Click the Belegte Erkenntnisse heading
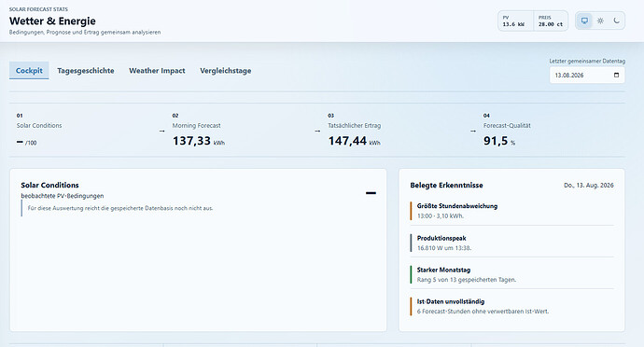Image resolution: width=644 pixels, height=347 pixels. 446,186
